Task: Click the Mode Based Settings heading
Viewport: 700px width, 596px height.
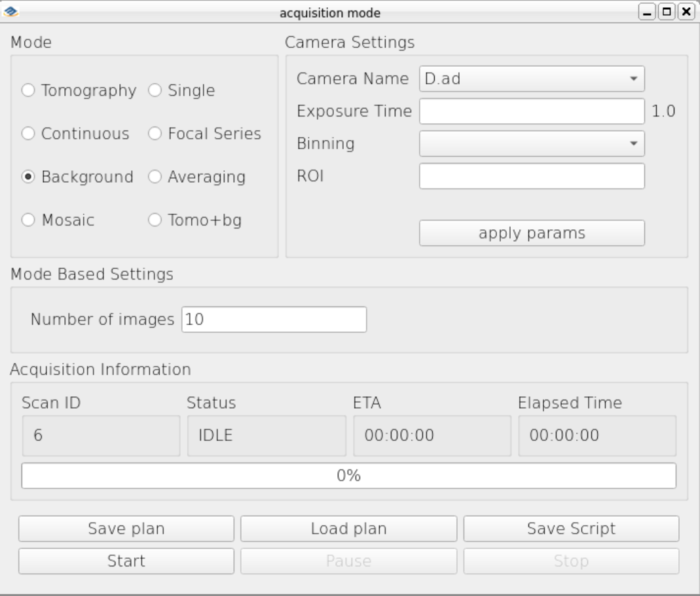Action: (x=92, y=274)
